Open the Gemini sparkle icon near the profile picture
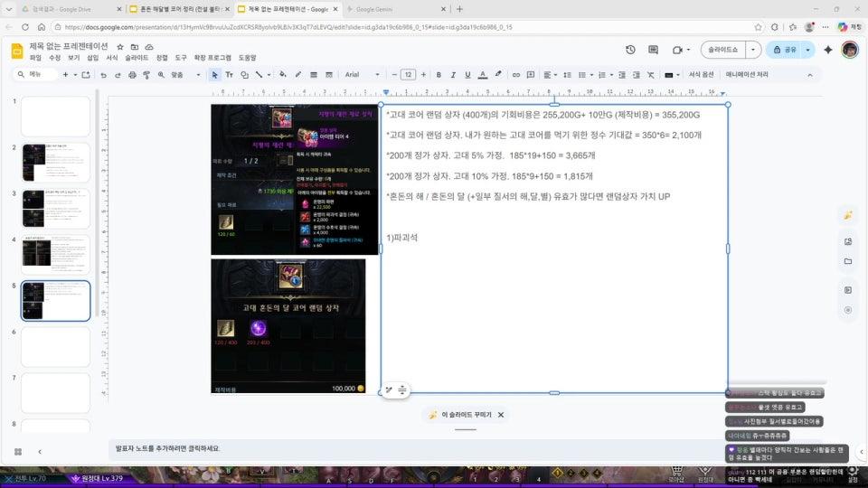Screen dimensions: 868x488 point(827,50)
